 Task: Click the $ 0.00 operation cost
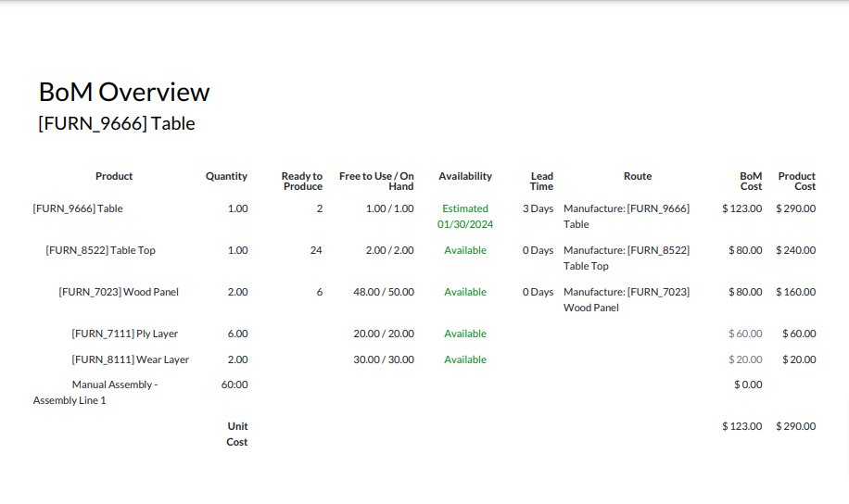748,384
